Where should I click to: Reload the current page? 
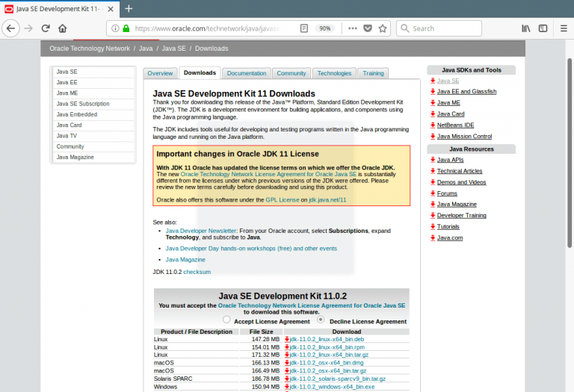[46, 28]
